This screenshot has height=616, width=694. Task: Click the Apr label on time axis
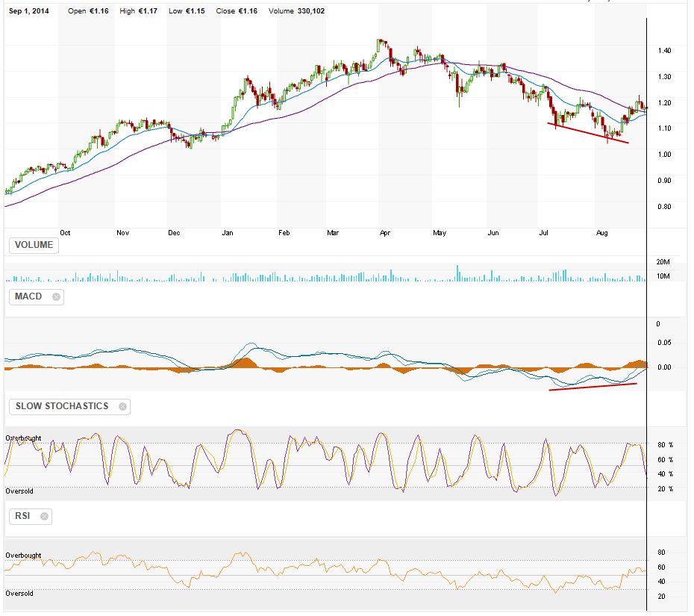pyautogui.click(x=385, y=233)
